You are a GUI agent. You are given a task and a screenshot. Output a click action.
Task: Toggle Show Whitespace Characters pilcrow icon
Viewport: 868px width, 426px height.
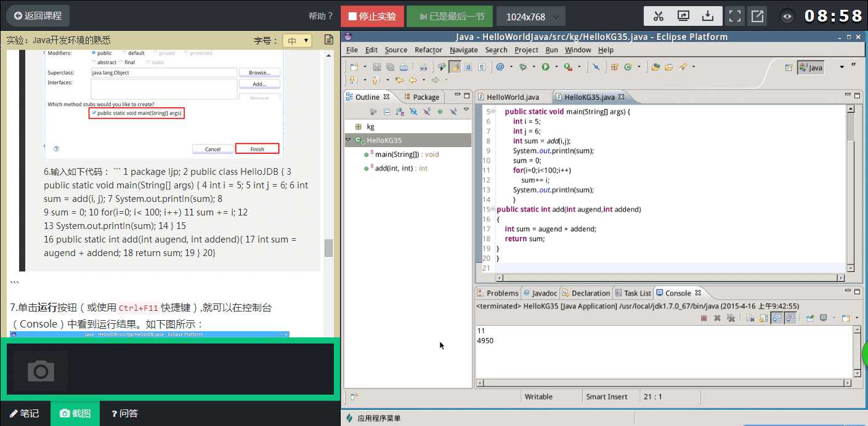point(482,67)
